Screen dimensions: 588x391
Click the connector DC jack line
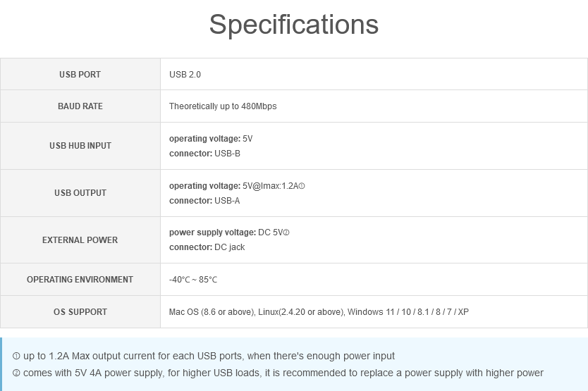207,247
